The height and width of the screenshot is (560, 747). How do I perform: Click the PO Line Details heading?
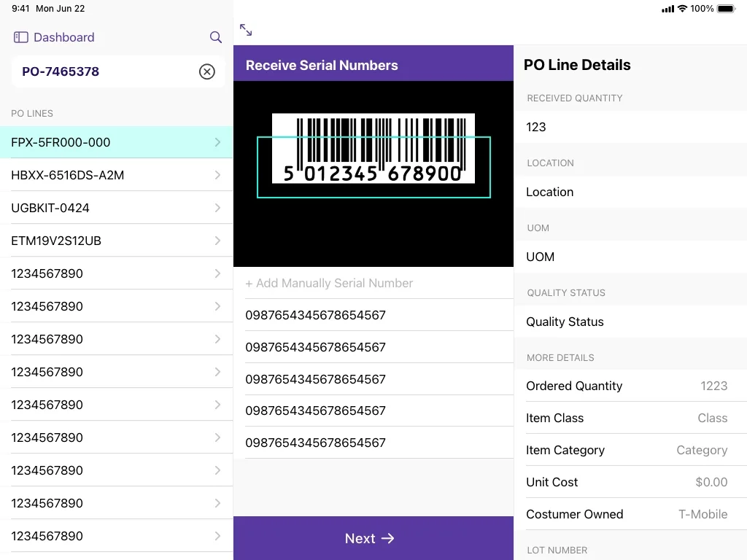577,65
